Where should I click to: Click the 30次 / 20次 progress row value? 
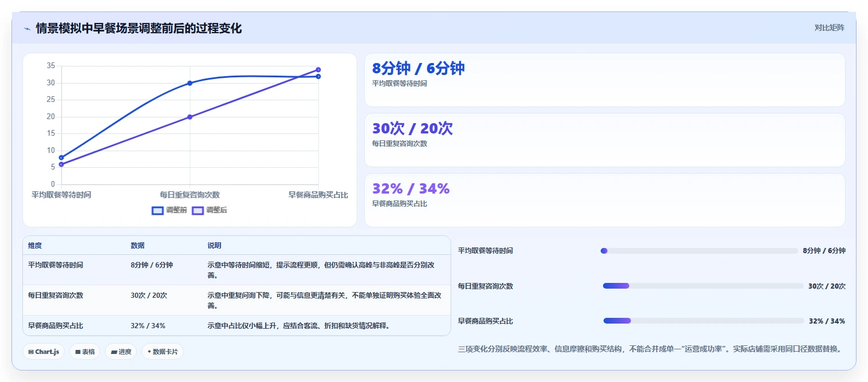tap(827, 286)
